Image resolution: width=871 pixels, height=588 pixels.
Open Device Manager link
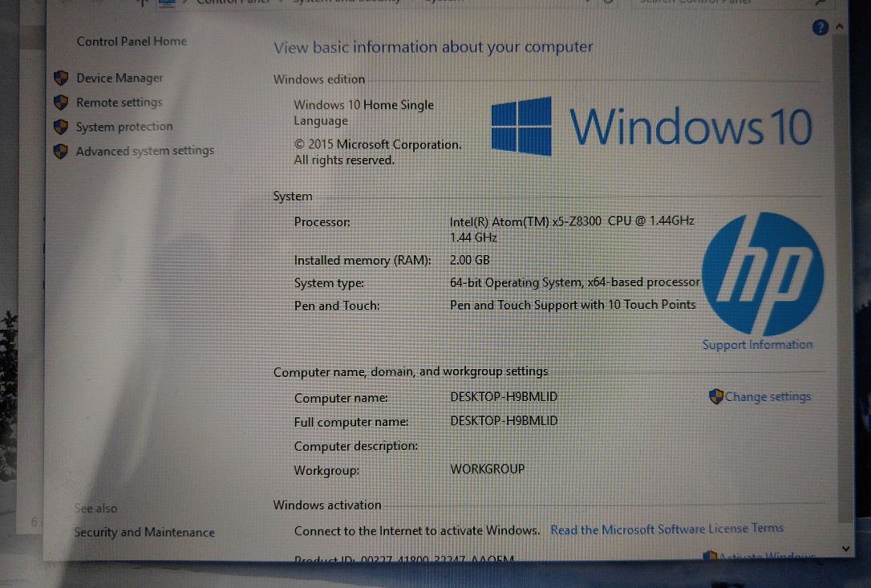120,78
